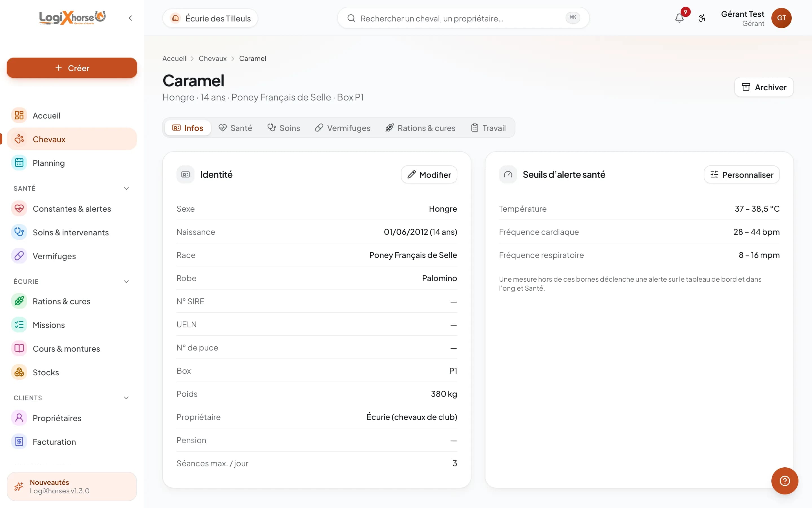Open Facturation in sidebar
The height and width of the screenshot is (508, 812).
(x=72, y=442)
